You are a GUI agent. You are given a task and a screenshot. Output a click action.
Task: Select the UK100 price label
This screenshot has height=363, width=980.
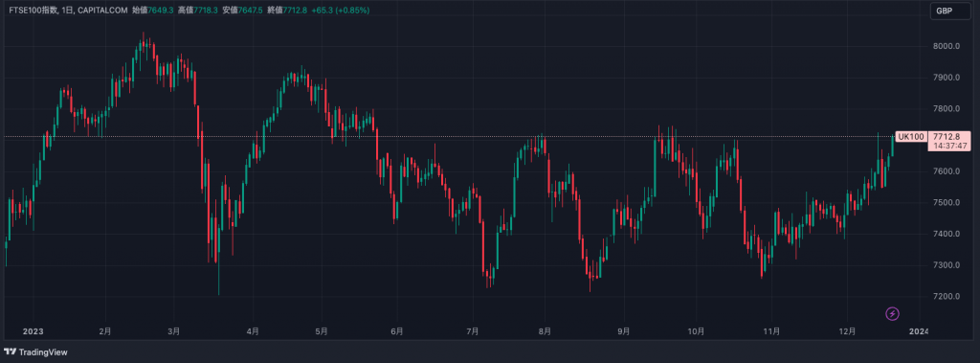tap(910, 136)
